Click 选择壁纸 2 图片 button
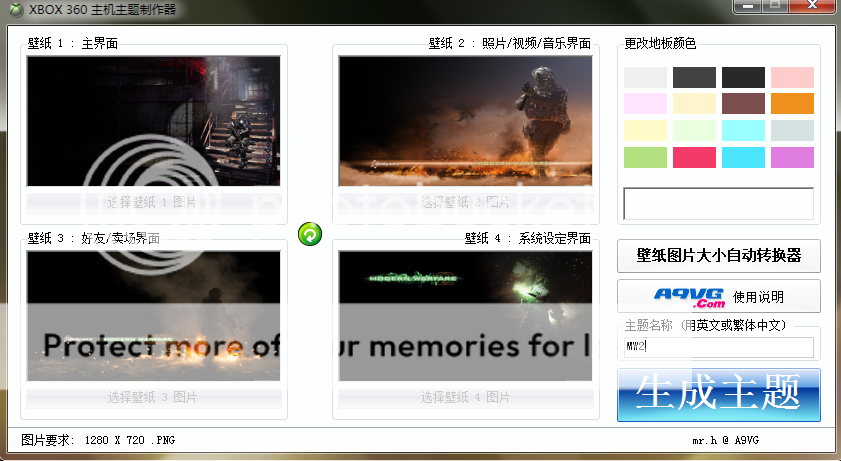Viewport: 841px width, 461px height. click(x=465, y=202)
